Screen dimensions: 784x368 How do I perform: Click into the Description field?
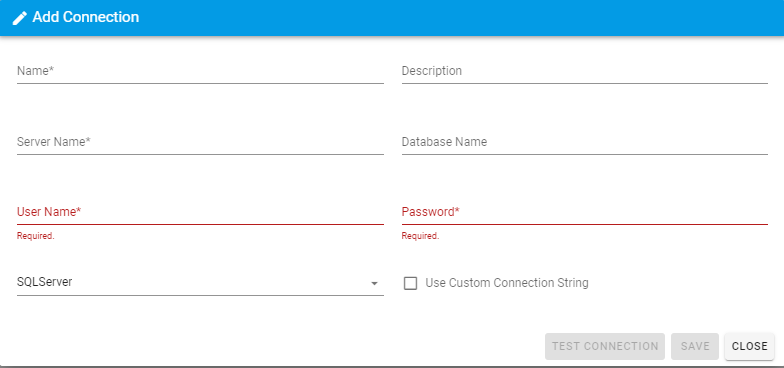[x=584, y=72]
